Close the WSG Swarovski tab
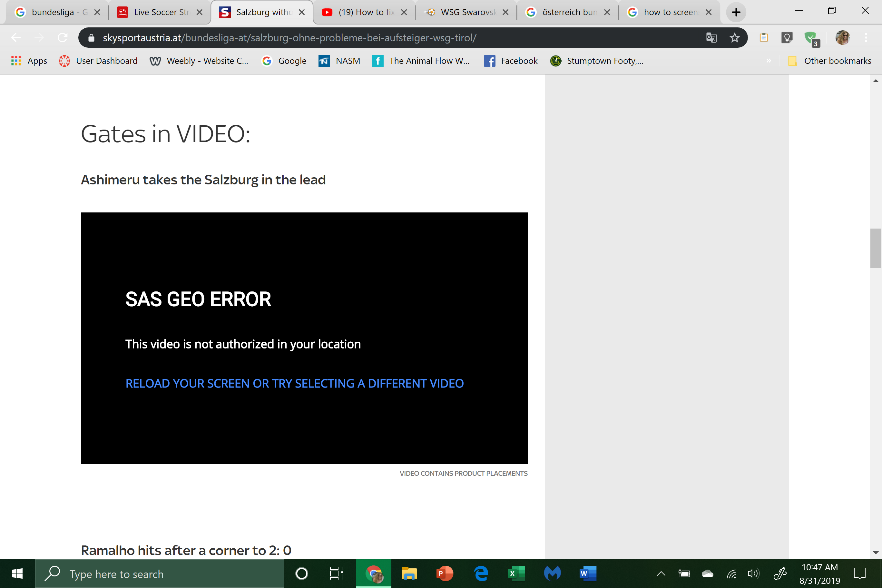 tap(505, 12)
